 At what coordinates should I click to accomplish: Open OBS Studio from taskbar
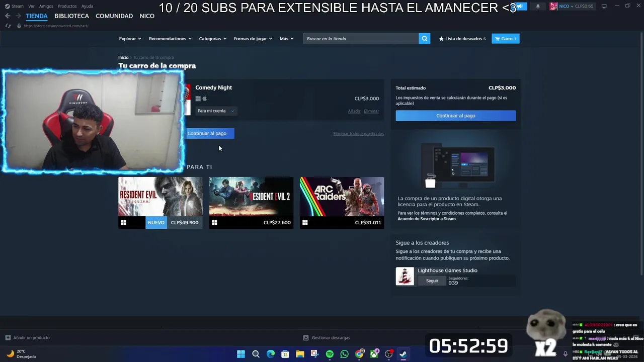click(389, 354)
